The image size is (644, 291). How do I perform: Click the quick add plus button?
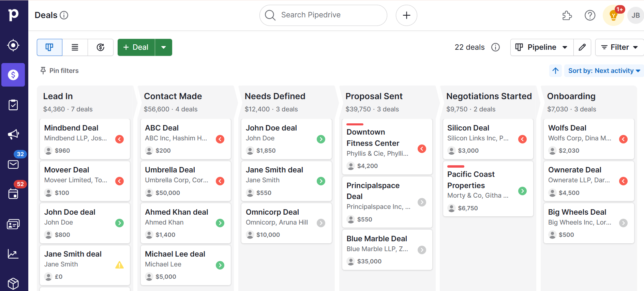pyautogui.click(x=406, y=15)
